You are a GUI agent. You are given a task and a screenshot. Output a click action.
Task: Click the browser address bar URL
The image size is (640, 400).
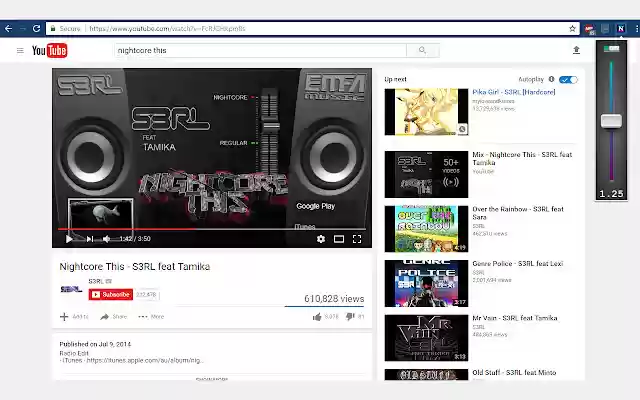pyautogui.click(x=167, y=29)
